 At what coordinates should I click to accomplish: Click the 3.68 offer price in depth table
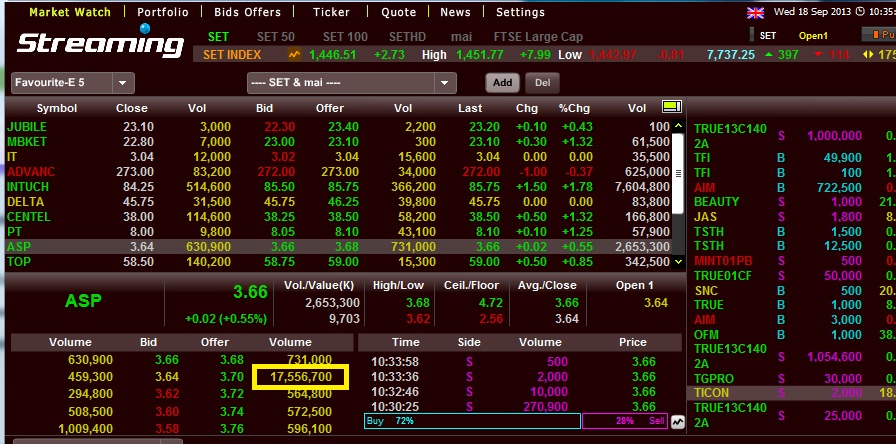pos(230,360)
